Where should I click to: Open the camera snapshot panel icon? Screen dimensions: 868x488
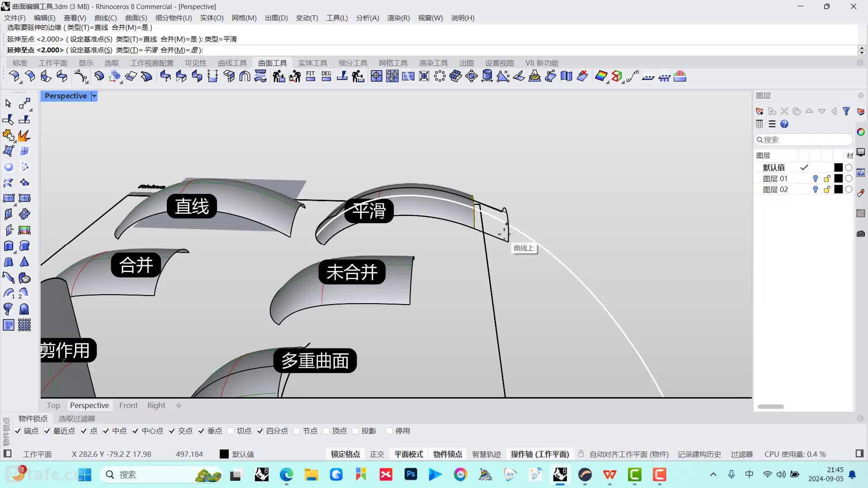coord(861,234)
